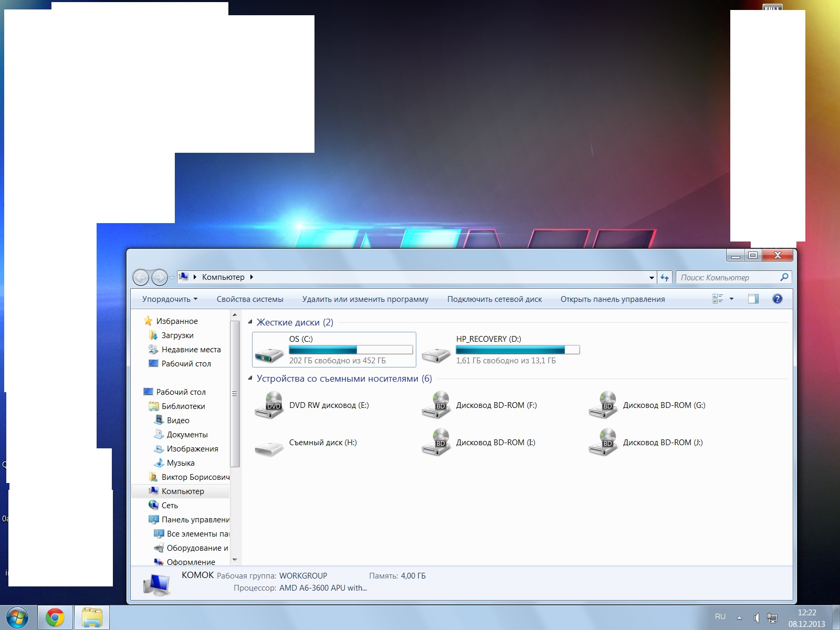
Task: Open recent pages dropdown near navigation arrows
Action: (172, 278)
